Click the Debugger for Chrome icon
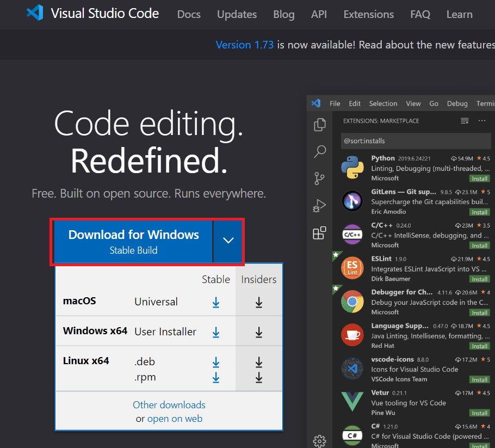This screenshot has width=495, height=448. coord(352,302)
